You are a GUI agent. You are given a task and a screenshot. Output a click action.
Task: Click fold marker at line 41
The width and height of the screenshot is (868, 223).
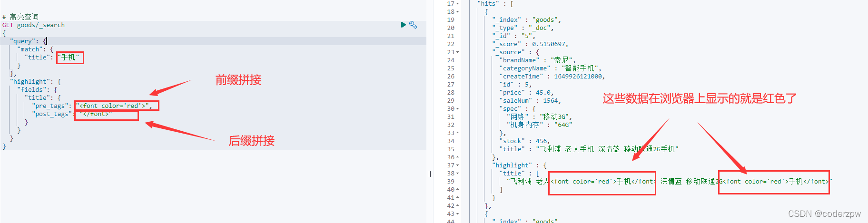coord(458,198)
